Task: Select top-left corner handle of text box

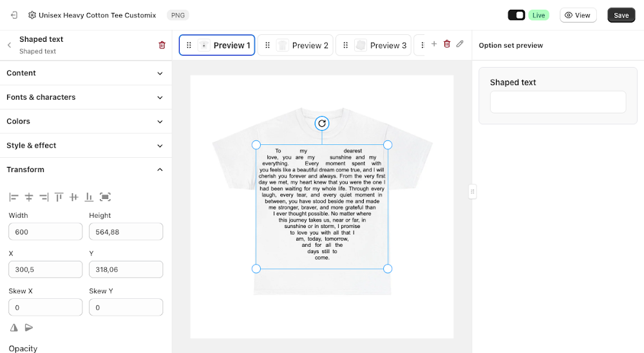Action: coord(256,145)
